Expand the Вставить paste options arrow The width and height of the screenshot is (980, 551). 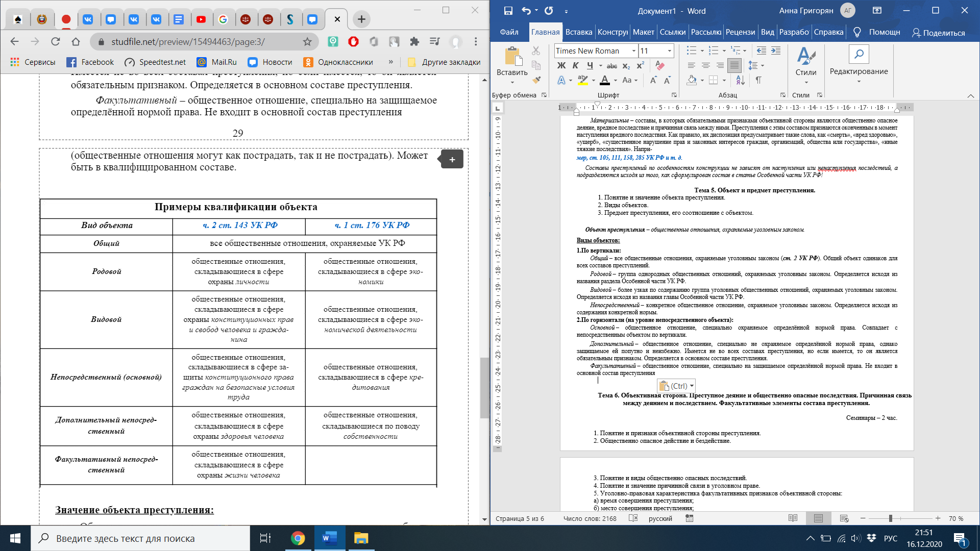pyautogui.click(x=512, y=82)
